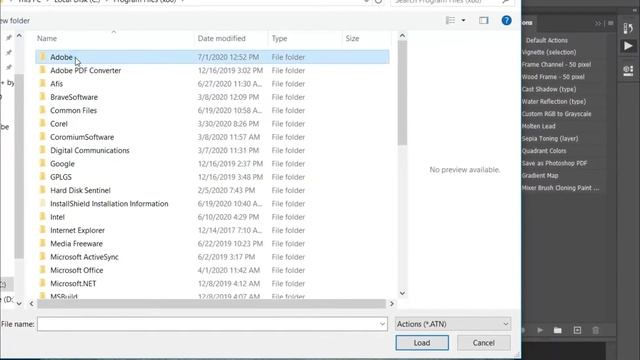640x360 pixels.
Task: Click the History panel icon in Photoshop's side strip
Action: point(628,28)
